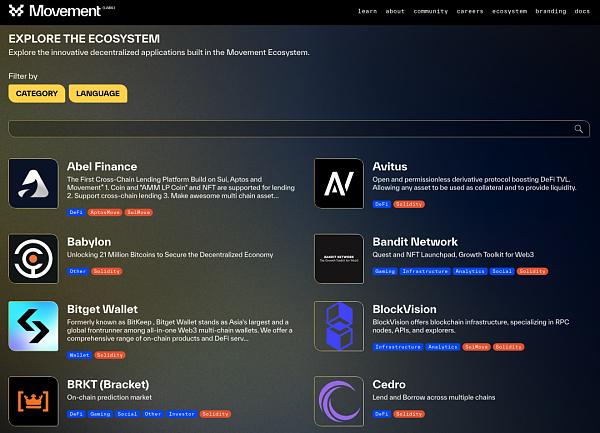Focus the ecosystem search field
Image resolution: width=600 pixels, height=433 pixels.
tap(290, 129)
